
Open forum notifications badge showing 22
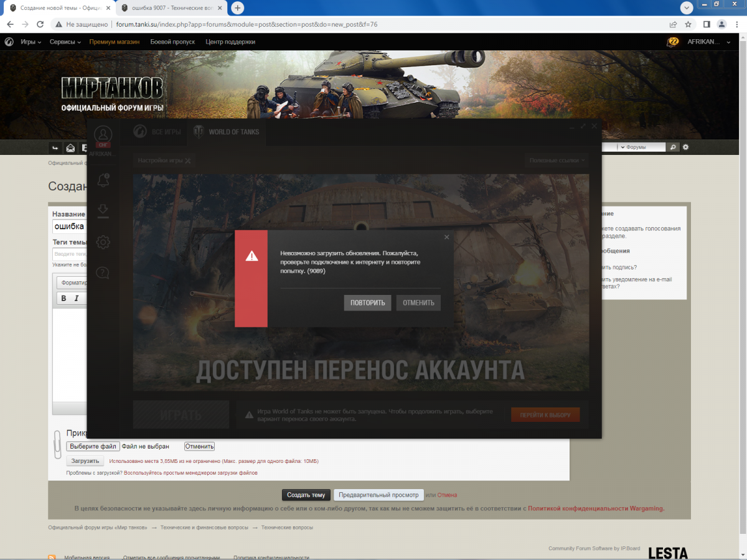pos(673,42)
